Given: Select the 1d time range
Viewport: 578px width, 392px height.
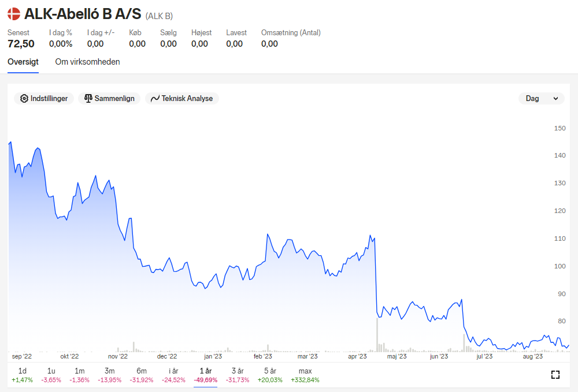Looking at the screenshot, I should click(x=22, y=375).
